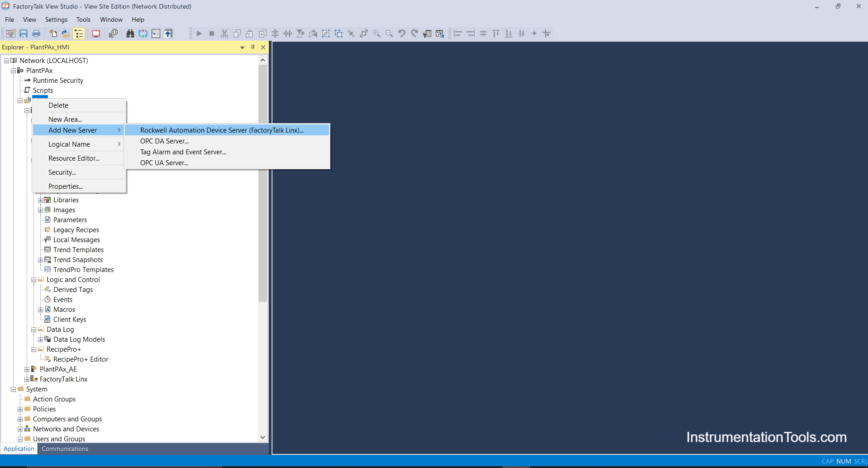The image size is (868, 468).
Task: Choose New Area... in context menu
Action: click(79, 119)
